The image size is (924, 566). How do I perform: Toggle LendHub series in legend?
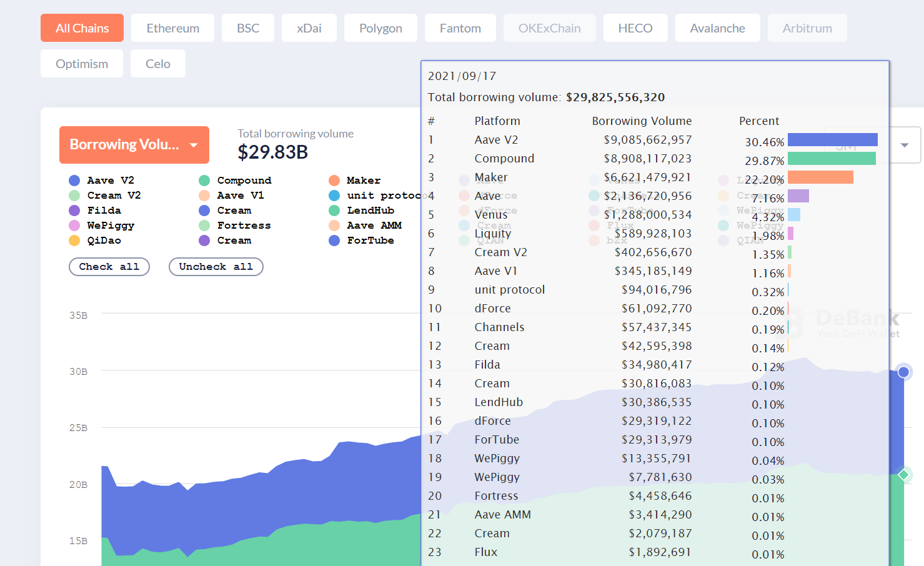coord(362,211)
